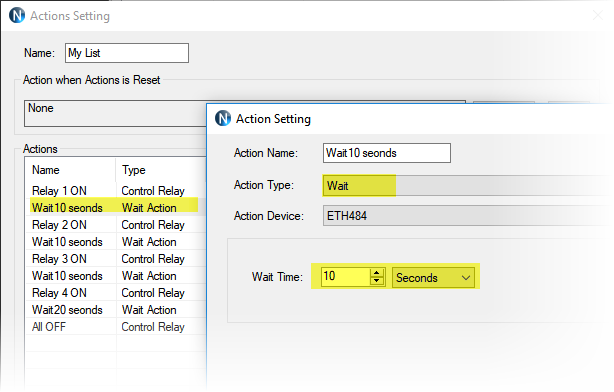614x392 pixels.
Task: Click Control Relay type in All OFF row
Action: coord(153,327)
